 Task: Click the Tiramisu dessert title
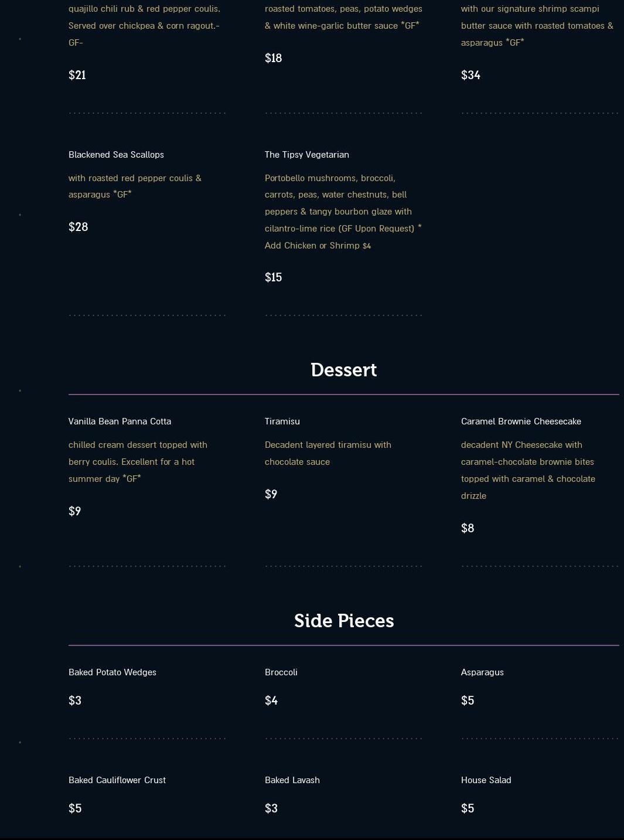click(282, 421)
